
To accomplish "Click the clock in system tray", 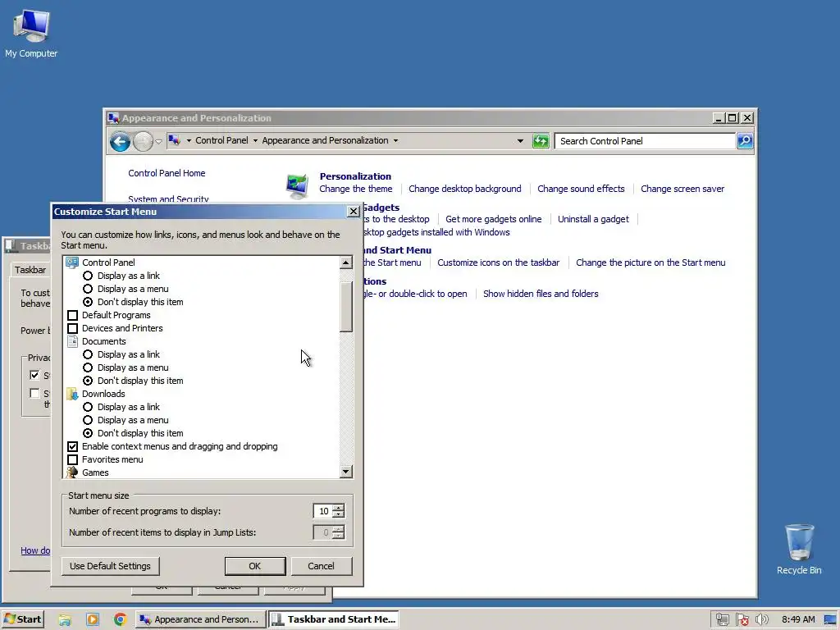I will (798, 620).
